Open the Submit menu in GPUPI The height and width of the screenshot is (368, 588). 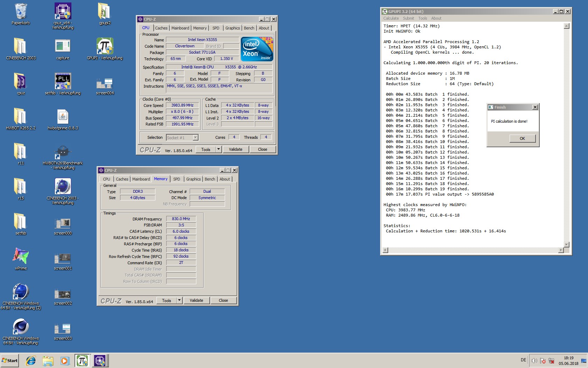tap(408, 18)
